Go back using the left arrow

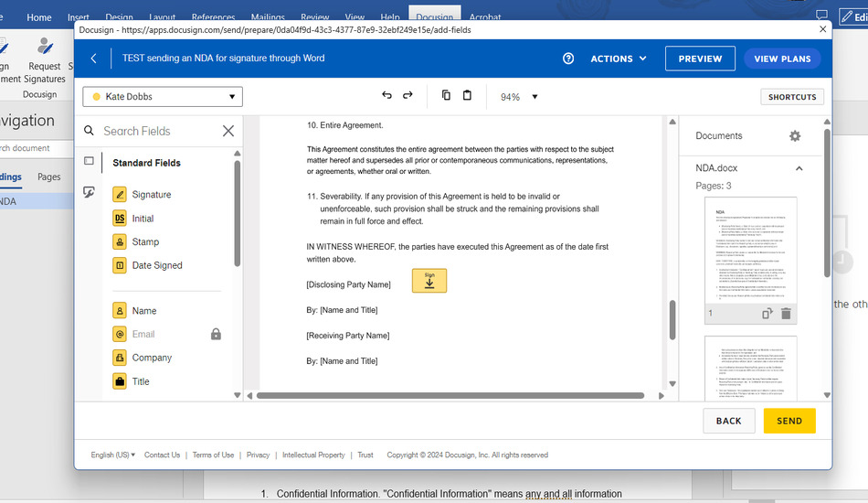pos(93,59)
